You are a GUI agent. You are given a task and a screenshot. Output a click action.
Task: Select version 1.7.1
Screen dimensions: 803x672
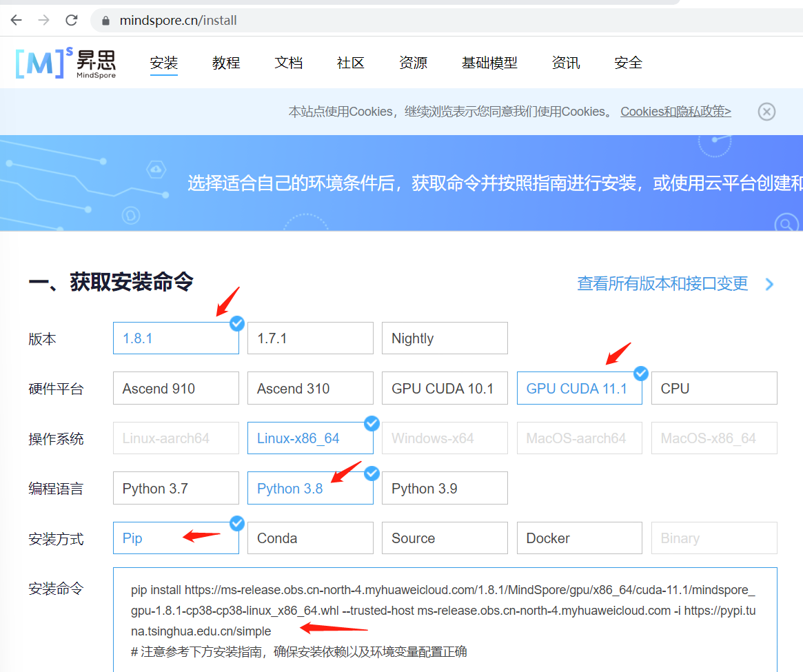coord(310,338)
